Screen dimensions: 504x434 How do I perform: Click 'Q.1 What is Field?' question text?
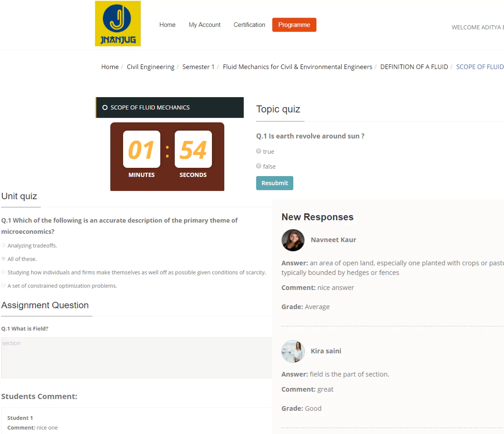click(x=25, y=329)
